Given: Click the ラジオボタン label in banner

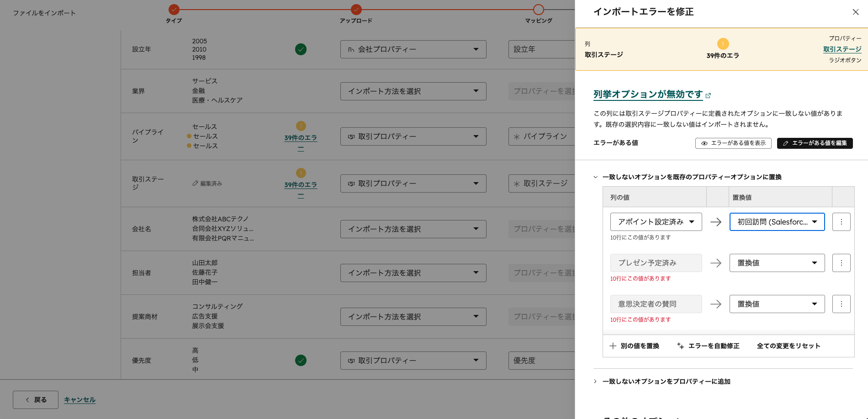Looking at the screenshot, I should click(845, 60).
